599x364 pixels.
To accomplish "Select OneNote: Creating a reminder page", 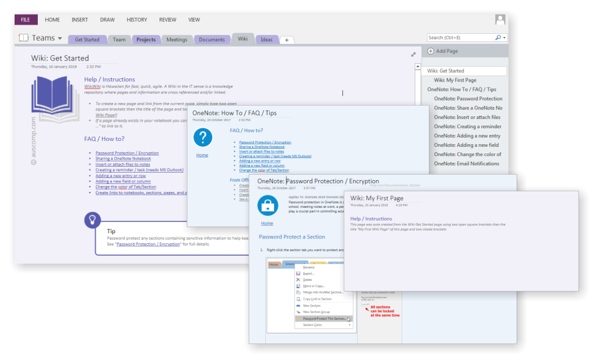I will (467, 126).
